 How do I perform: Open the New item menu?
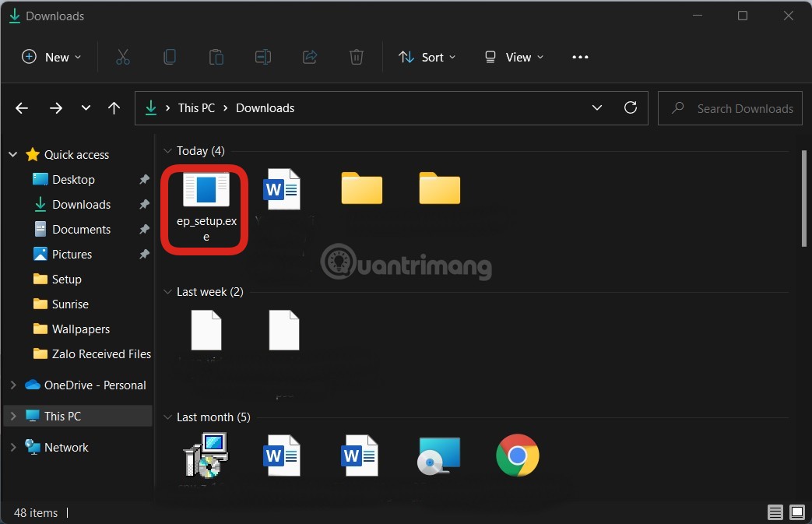[51, 57]
